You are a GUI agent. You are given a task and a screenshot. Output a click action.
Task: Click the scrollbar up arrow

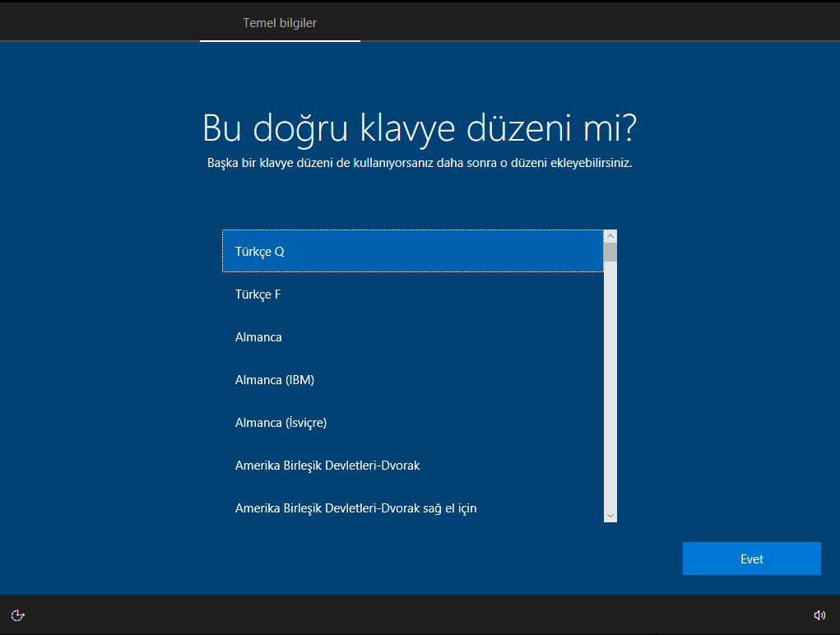(x=610, y=236)
